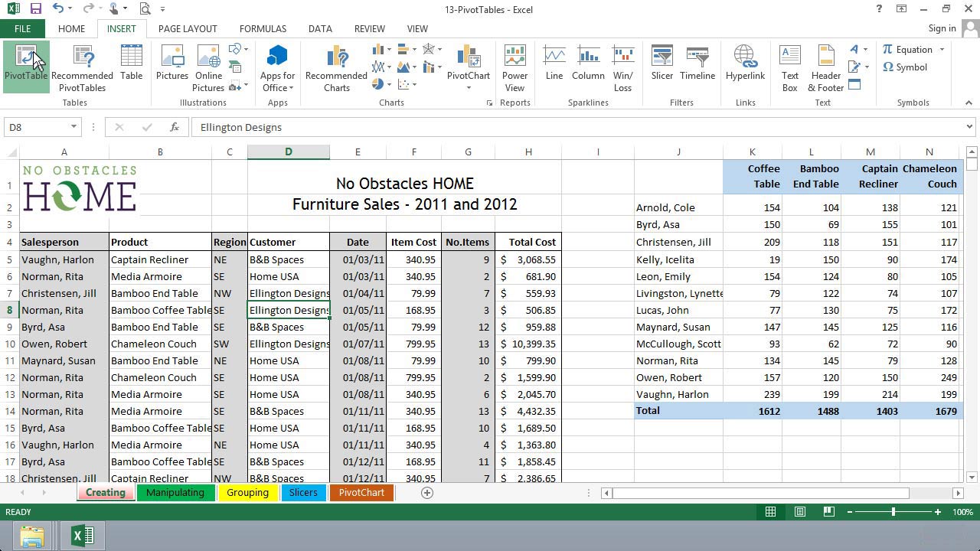Launch Power View report
980x551 pixels.
coord(515,67)
